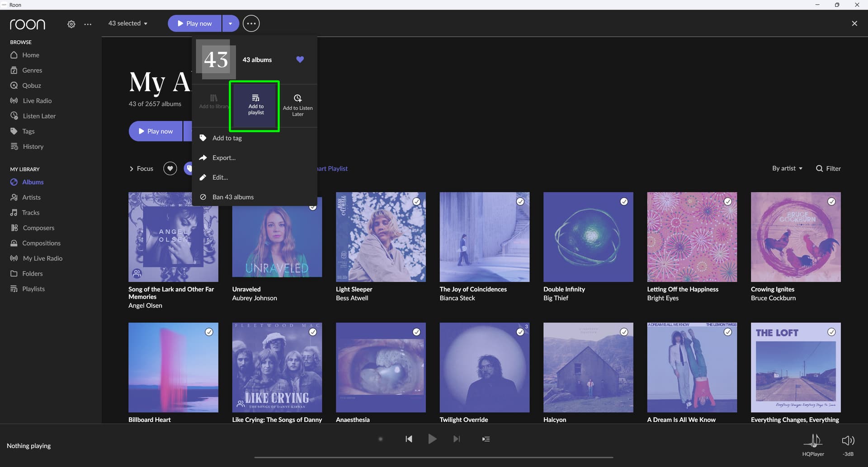
Task: Click the heart favorite icon beside 43 albums
Action: coord(300,60)
